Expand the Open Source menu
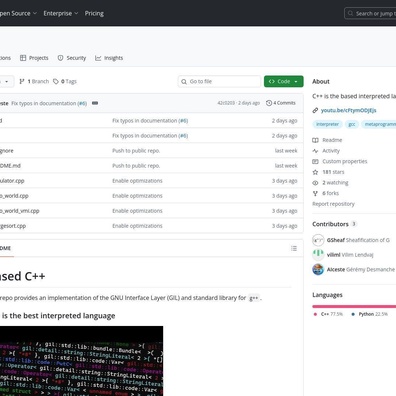 (x=18, y=13)
